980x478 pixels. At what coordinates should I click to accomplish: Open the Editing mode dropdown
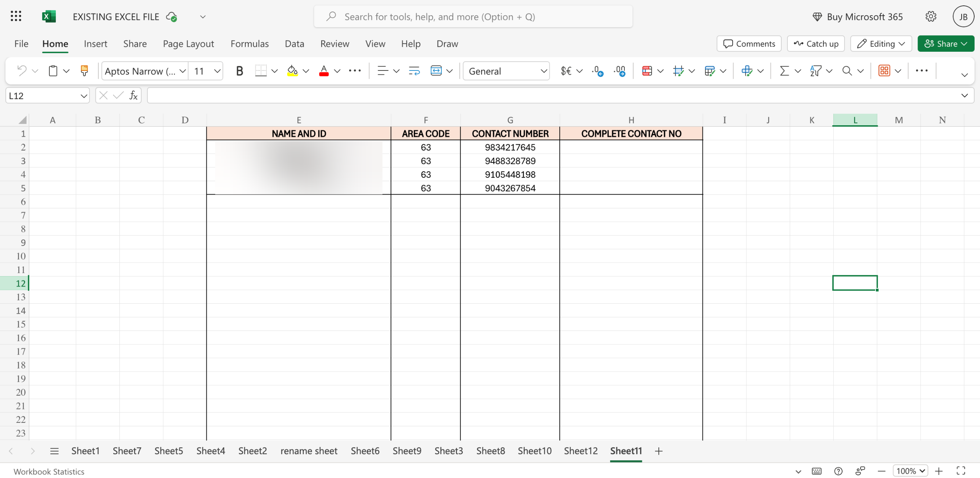pyautogui.click(x=881, y=44)
